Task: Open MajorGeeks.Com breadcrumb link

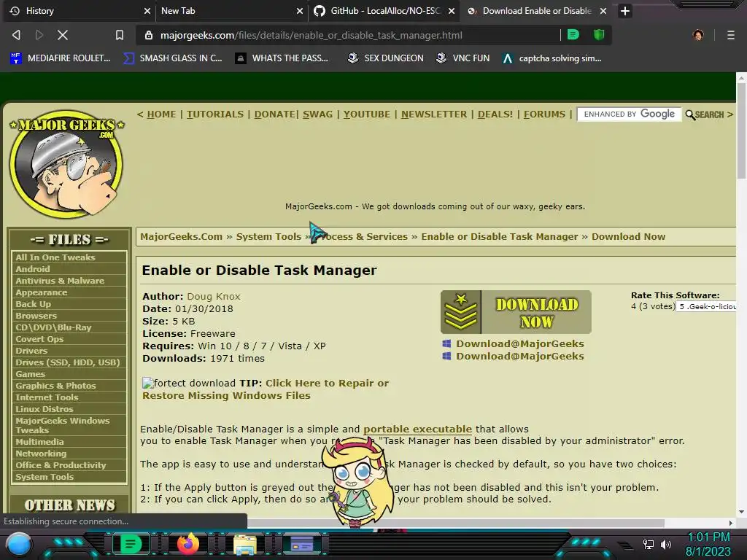Action: tap(181, 237)
